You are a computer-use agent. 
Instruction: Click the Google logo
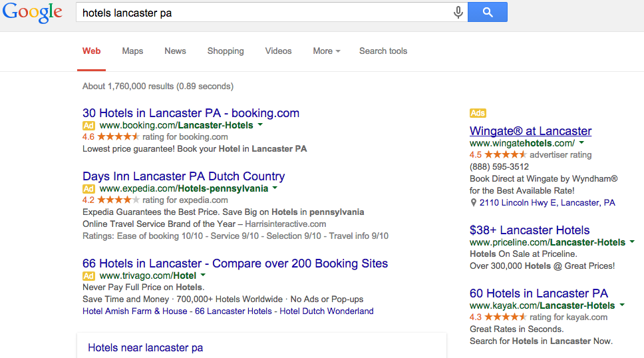coord(32,13)
